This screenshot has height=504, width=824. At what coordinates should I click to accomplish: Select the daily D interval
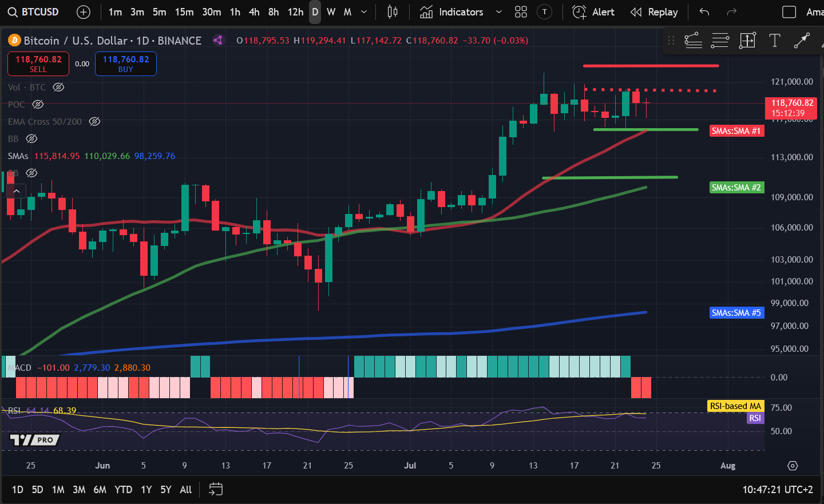click(x=315, y=12)
